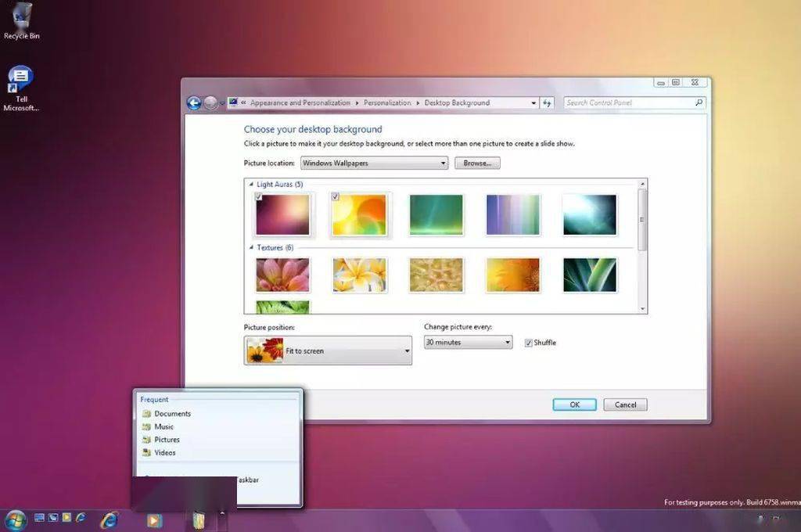This screenshot has width=801, height=532.
Task: Go back with the blue Back arrow
Action: coord(194,103)
